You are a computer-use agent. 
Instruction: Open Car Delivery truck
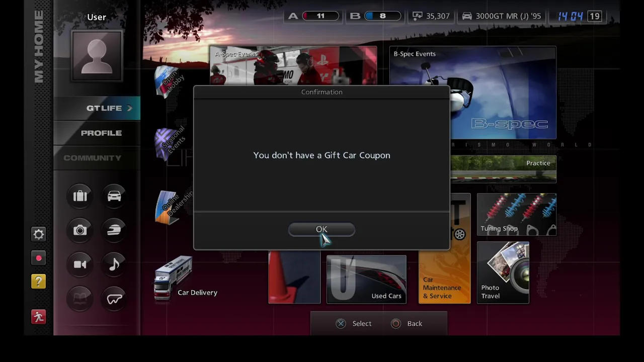[186, 279]
